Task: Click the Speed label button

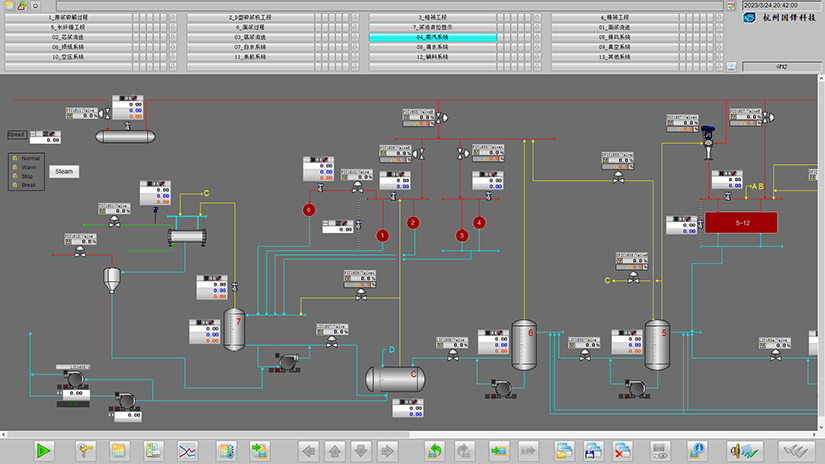Action: pos(16,134)
